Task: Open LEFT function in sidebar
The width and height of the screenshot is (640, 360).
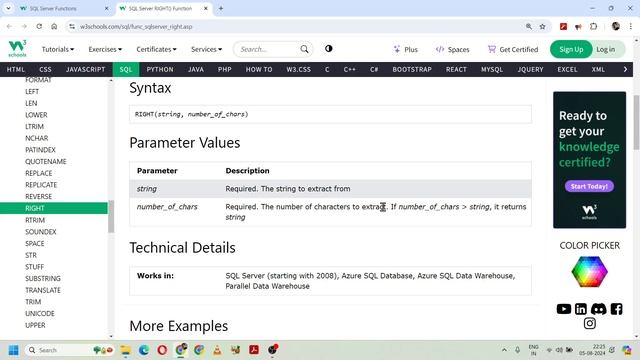Action: tap(32, 91)
